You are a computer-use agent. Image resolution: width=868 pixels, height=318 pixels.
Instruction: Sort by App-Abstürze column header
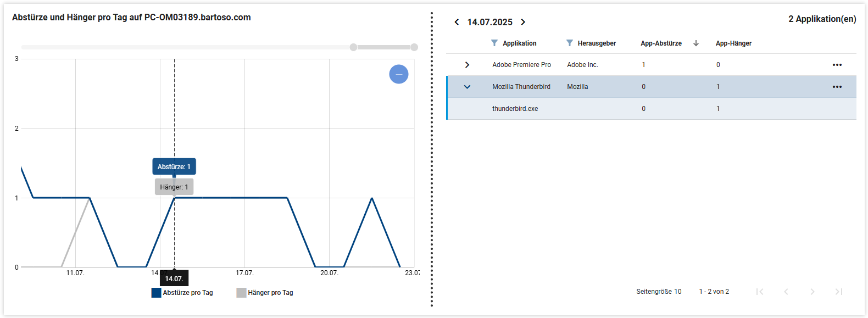[661, 43]
